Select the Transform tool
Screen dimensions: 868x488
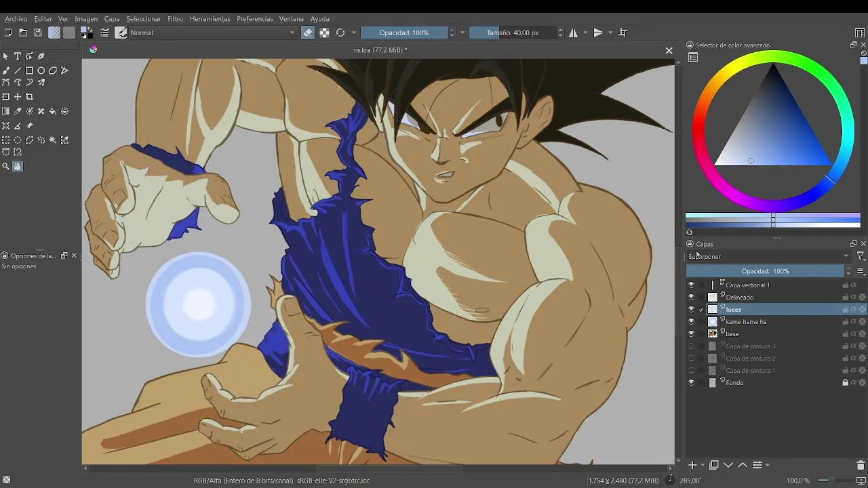tap(6, 97)
